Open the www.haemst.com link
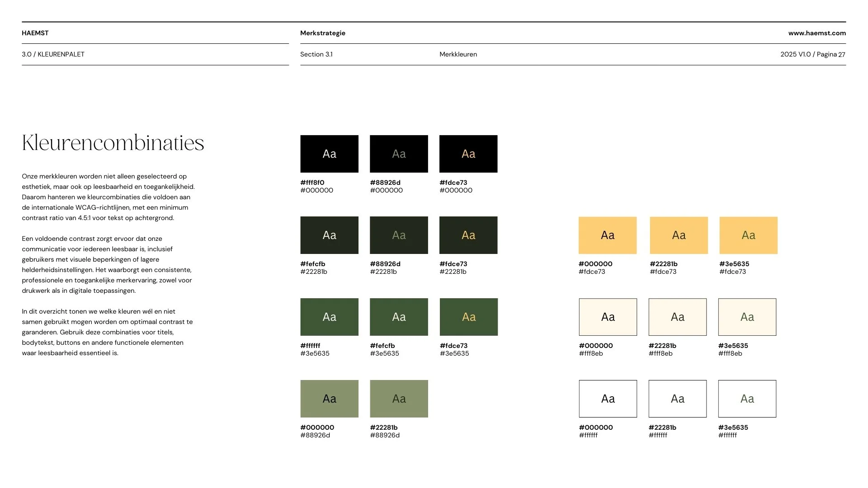 [x=817, y=33]
